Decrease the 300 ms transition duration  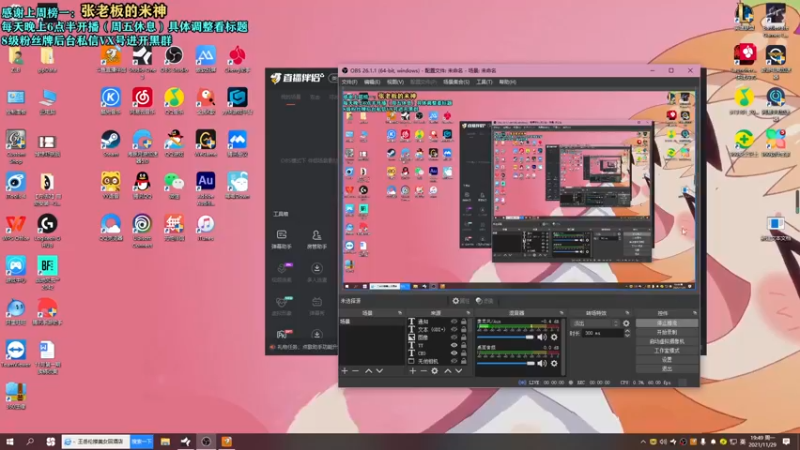pyautogui.click(x=627, y=335)
